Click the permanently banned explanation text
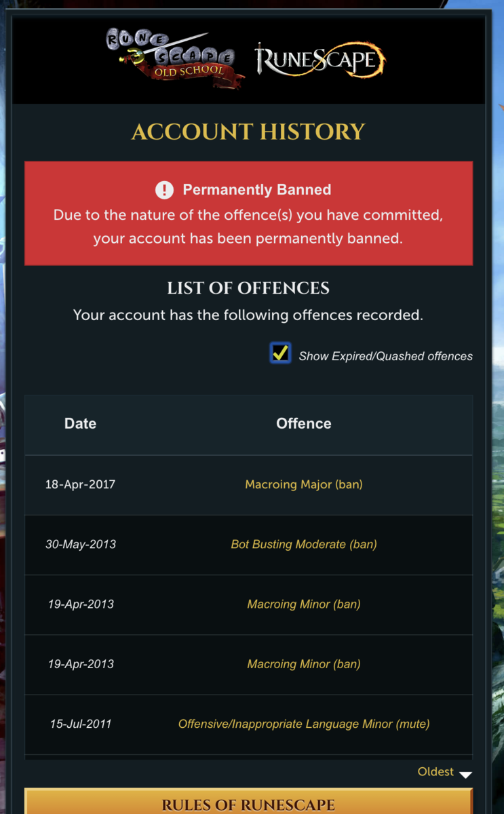504x814 pixels. [248, 227]
